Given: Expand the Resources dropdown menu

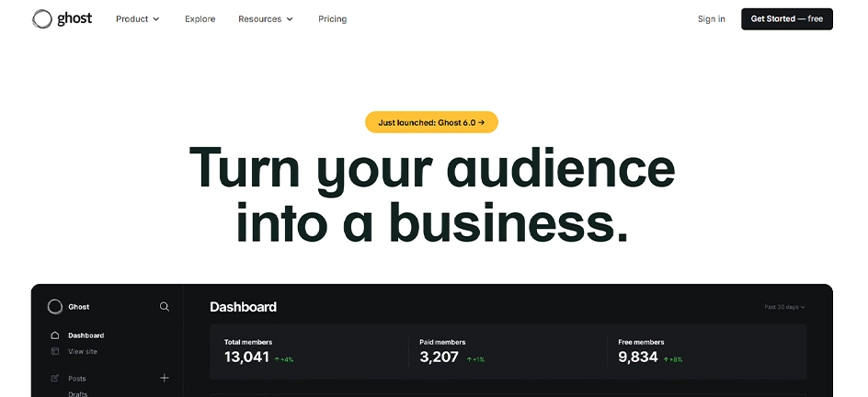Looking at the screenshot, I should tap(266, 18).
